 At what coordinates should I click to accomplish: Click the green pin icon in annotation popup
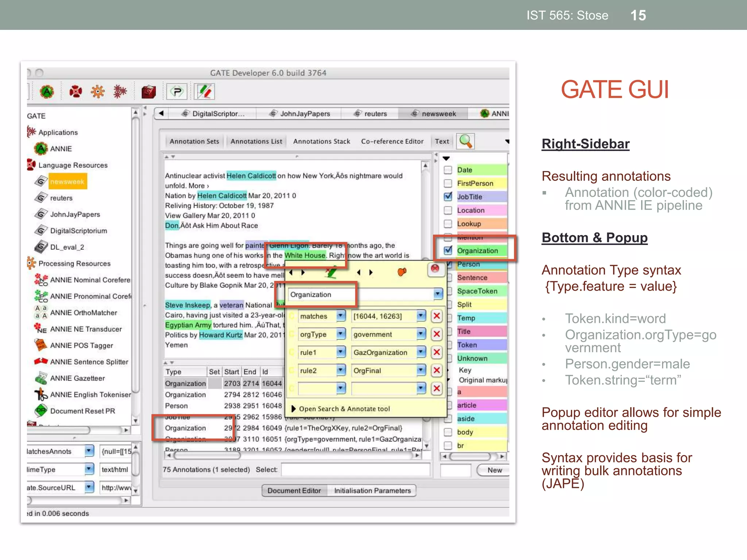click(x=331, y=272)
